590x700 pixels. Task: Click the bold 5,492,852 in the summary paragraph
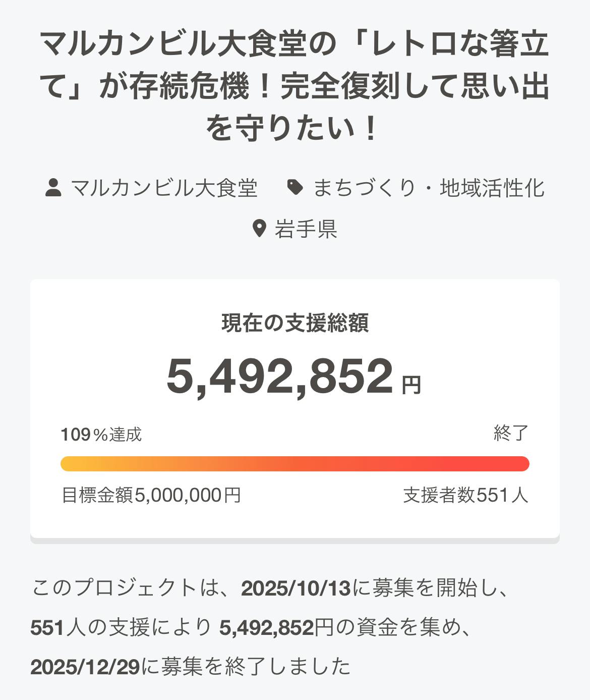[267, 628]
